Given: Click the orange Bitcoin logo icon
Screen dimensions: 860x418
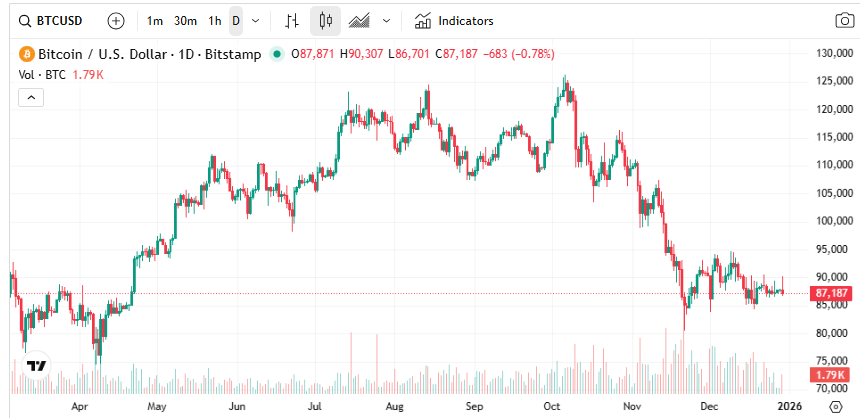Looking at the screenshot, I should 27,54.
